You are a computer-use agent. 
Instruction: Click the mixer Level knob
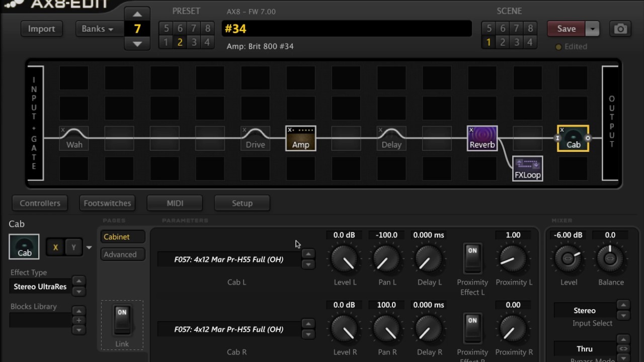pos(569,258)
